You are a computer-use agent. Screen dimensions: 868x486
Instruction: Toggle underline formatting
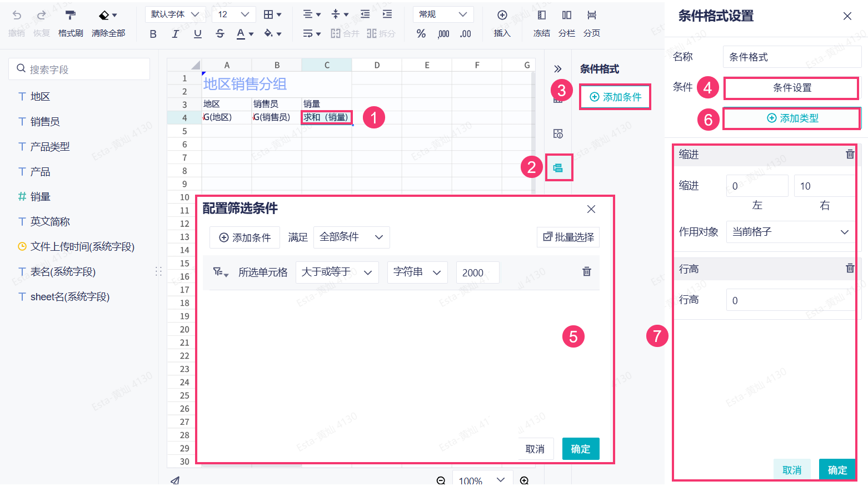coord(198,34)
